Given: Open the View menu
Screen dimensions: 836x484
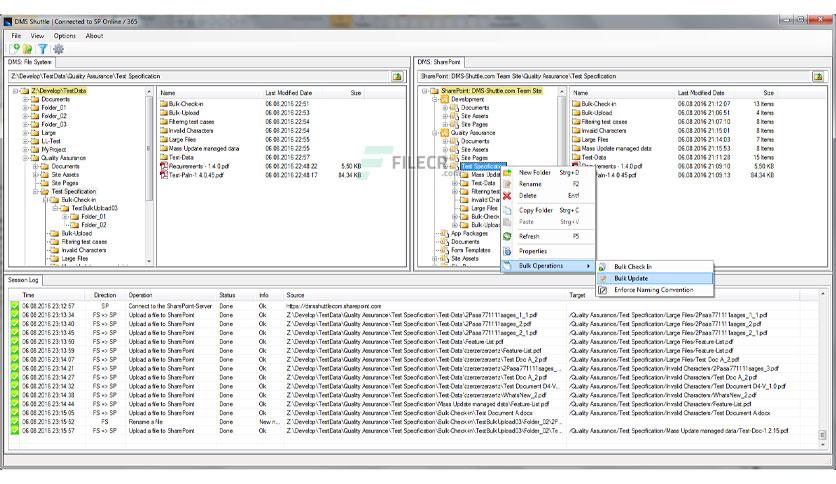Looking at the screenshot, I should click(37, 36).
